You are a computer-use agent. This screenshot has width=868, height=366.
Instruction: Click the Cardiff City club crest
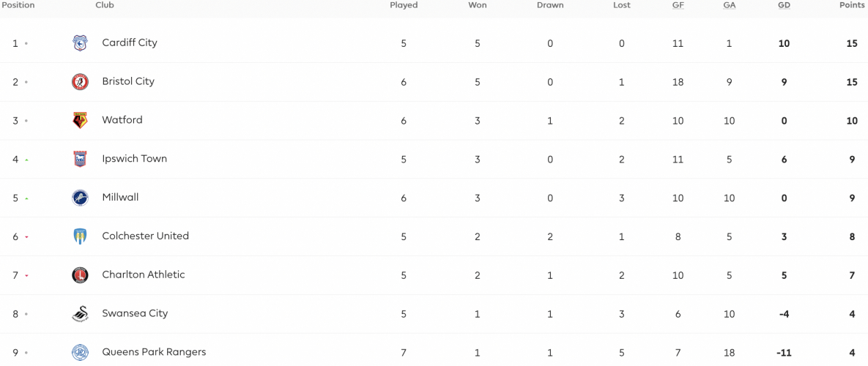coord(81,43)
